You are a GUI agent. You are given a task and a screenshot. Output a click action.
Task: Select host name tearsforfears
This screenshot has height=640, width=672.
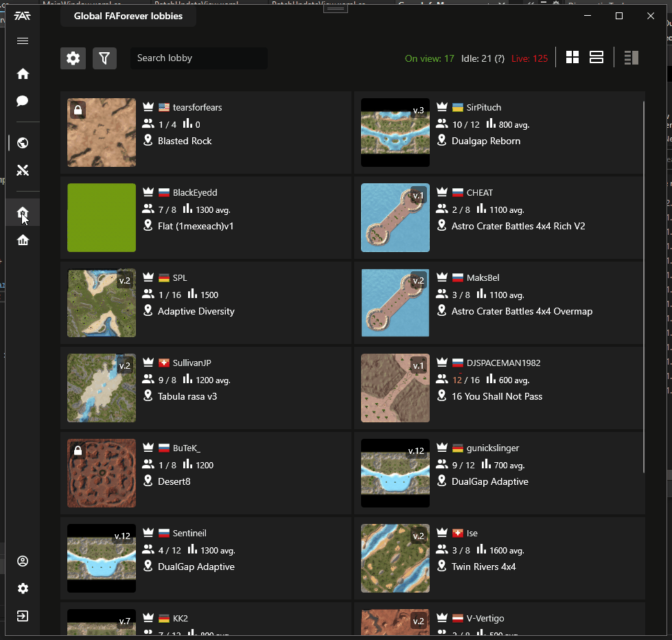[197, 107]
